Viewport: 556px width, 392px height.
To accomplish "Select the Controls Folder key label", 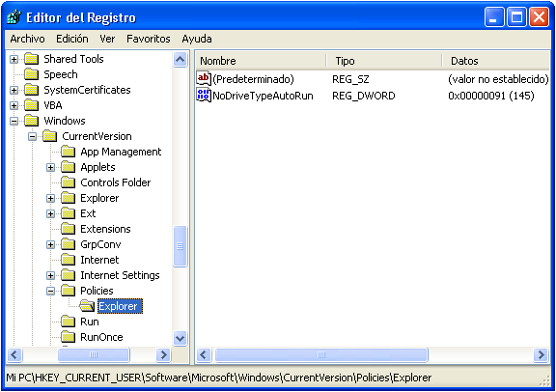I will [x=116, y=182].
